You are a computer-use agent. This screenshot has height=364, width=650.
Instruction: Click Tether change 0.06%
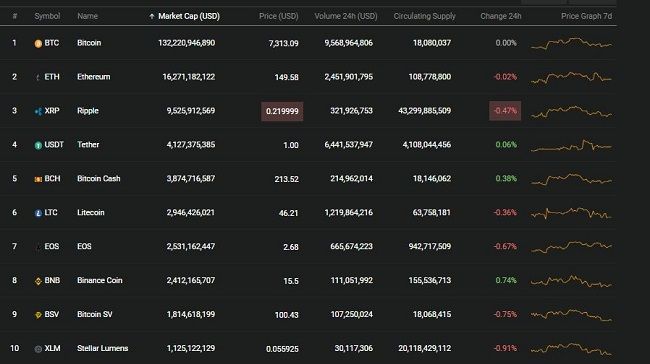tap(506, 145)
